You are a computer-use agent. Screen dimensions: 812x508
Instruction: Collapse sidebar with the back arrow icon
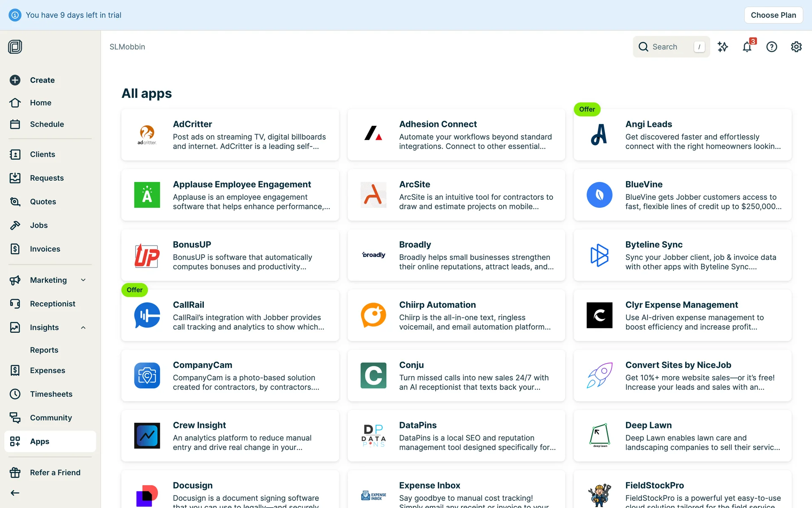(x=15, y=493)
